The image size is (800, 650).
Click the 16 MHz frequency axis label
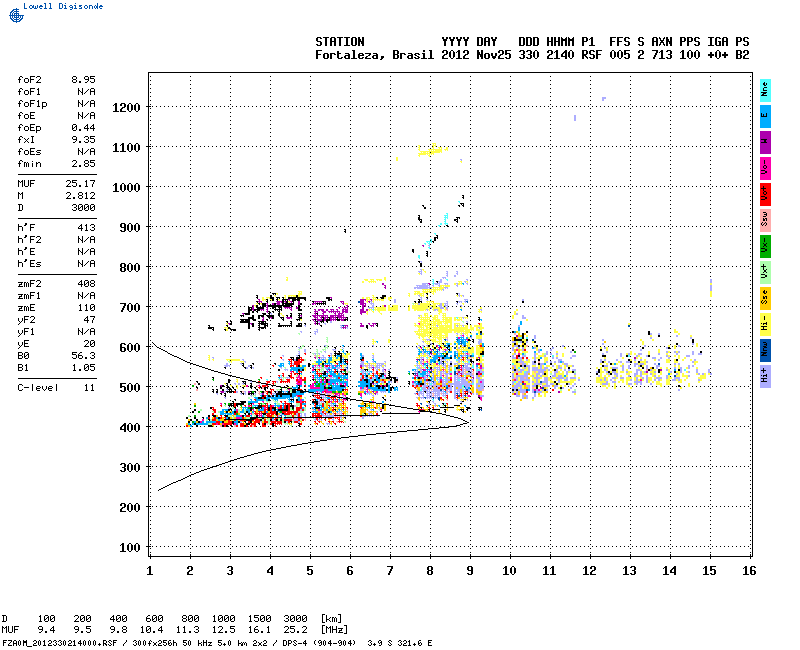(749, 571)
